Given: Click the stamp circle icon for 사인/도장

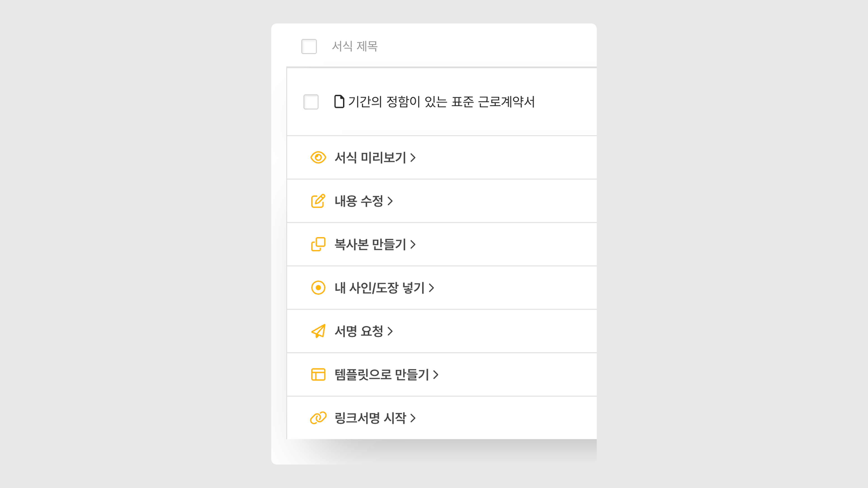Looking at the screenshot, I should coord(318,288).
